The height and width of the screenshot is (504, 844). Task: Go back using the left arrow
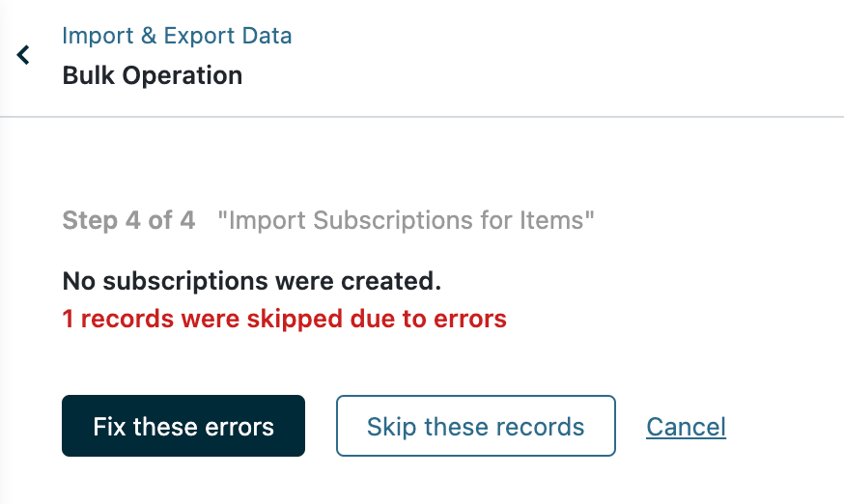point(23,55)
